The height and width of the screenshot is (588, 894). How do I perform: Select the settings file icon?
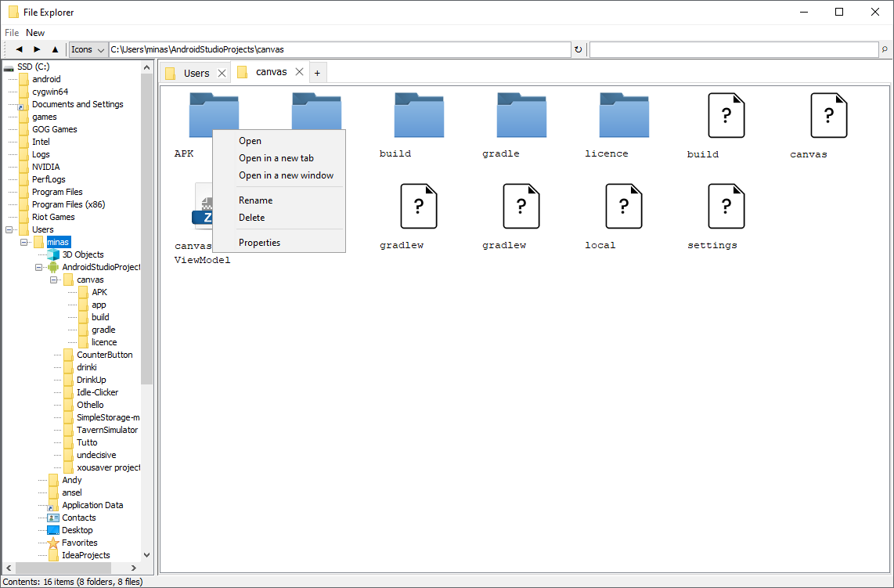pyautogui.click(x=726, y=206)
